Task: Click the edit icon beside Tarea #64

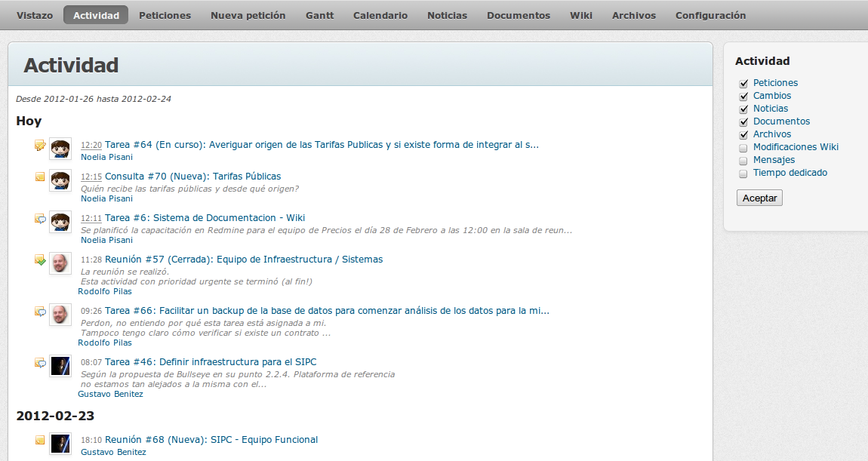Action: (40, 145)
